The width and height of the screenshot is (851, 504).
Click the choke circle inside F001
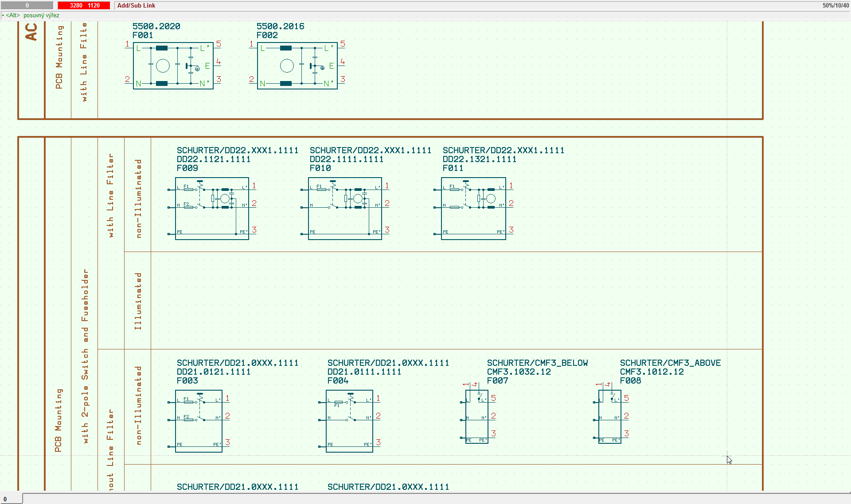tap(163, 66)
